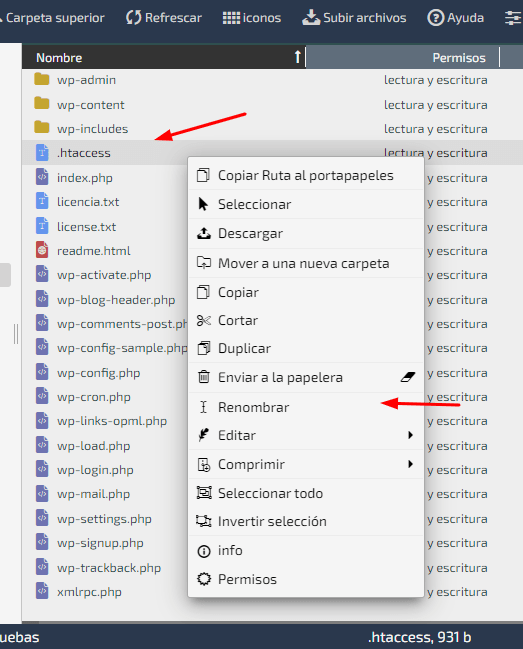Open the settings sliders icon in toolbar
Screen dimensions: 523x649
point(513,18)
